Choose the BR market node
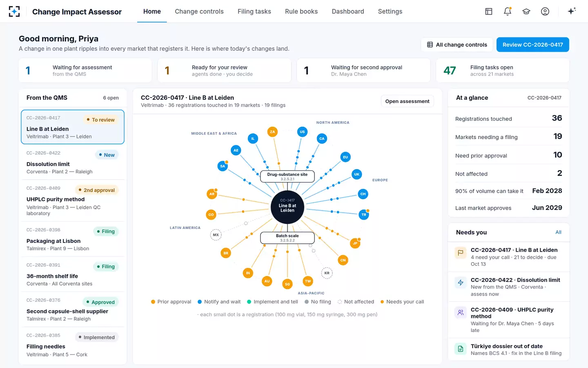The height and width of the screenshot is (368, 588). [226, 253]
